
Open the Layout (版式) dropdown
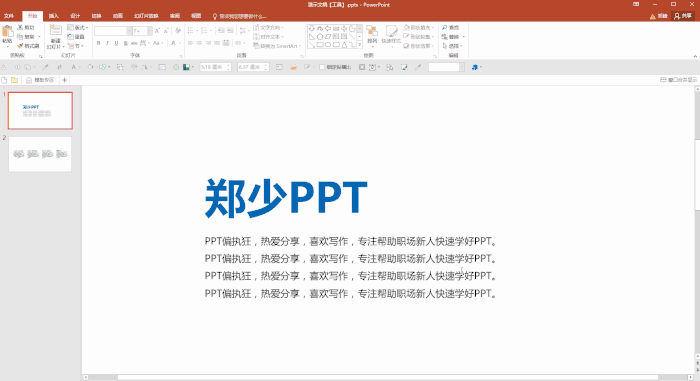tap(78, 28)
